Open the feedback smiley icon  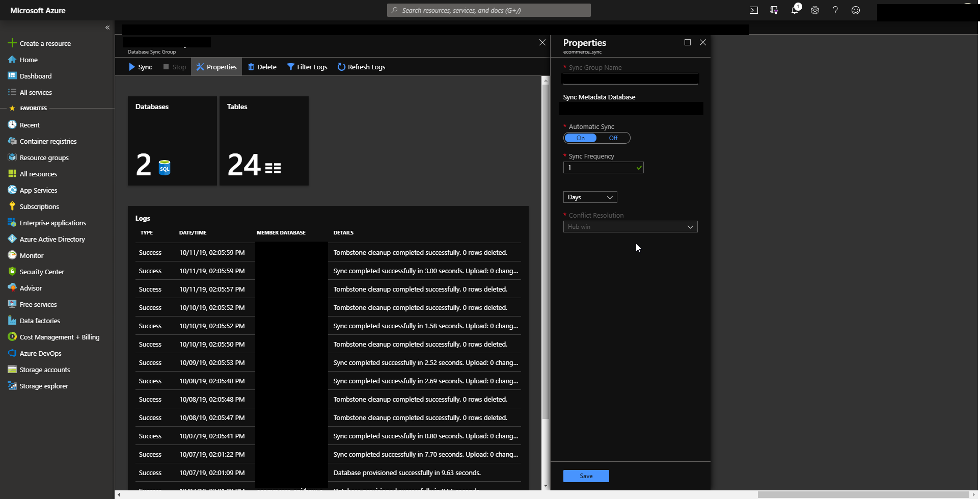click(856, 10)
